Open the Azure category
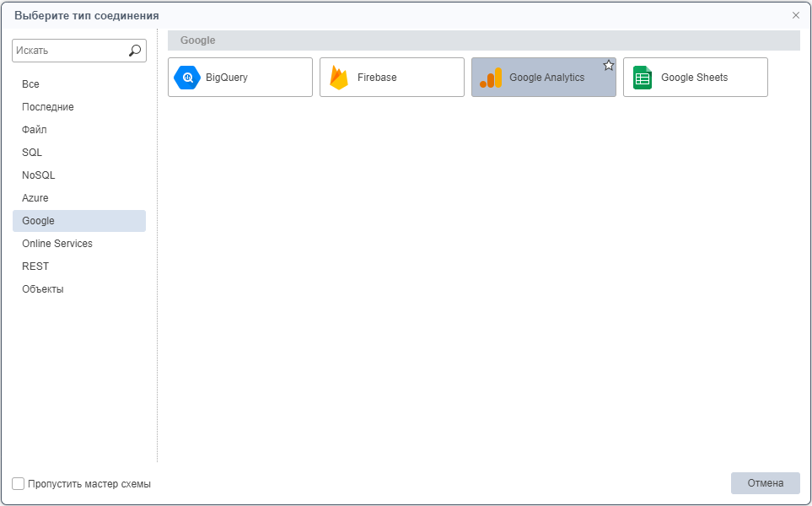Screen dimensions: 812x506 tap(35, 198)
